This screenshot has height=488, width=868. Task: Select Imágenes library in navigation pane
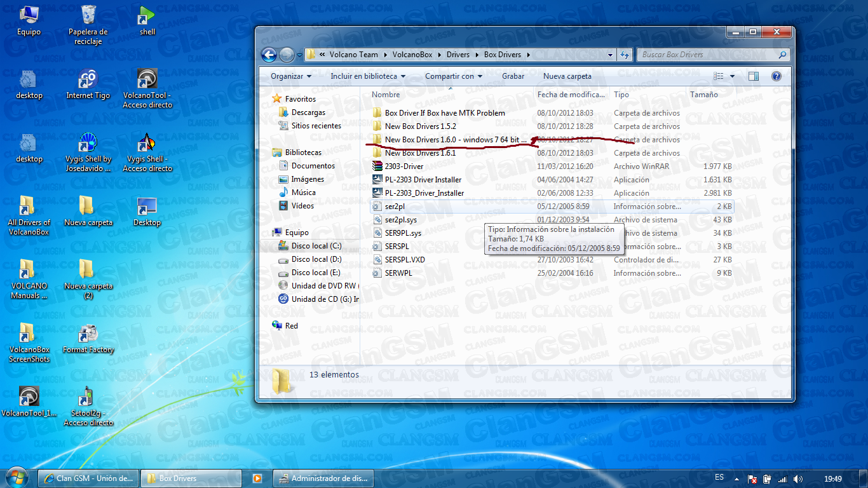[308, 179]
